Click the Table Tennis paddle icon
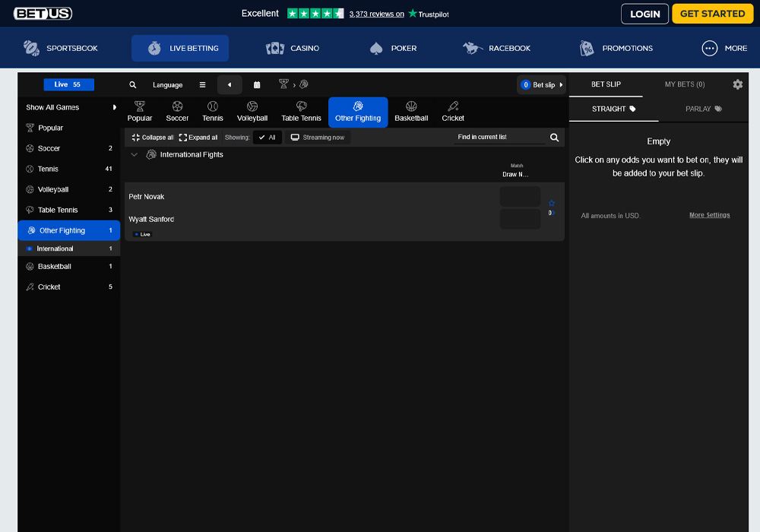 pyautogui.click(x=301, y=107)
